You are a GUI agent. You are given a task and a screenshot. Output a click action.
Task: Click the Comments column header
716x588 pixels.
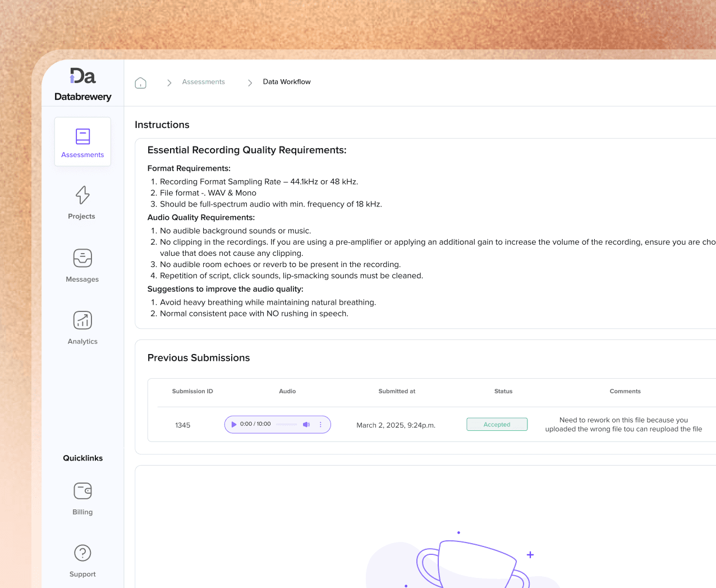point(625,392)
